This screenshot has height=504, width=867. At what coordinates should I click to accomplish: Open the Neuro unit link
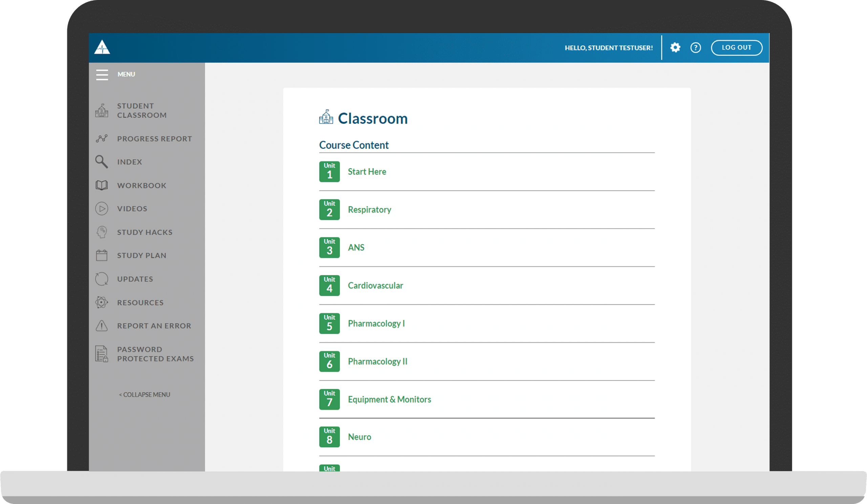360,437
